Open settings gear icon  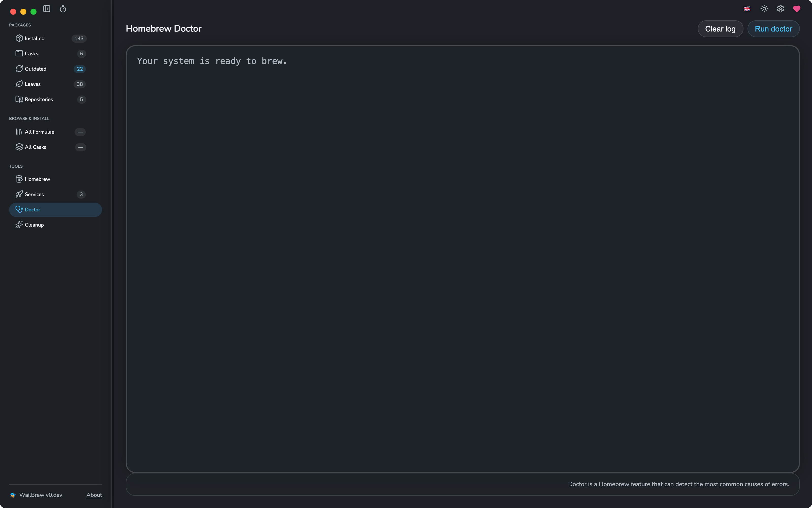click(x=781, y=9)
